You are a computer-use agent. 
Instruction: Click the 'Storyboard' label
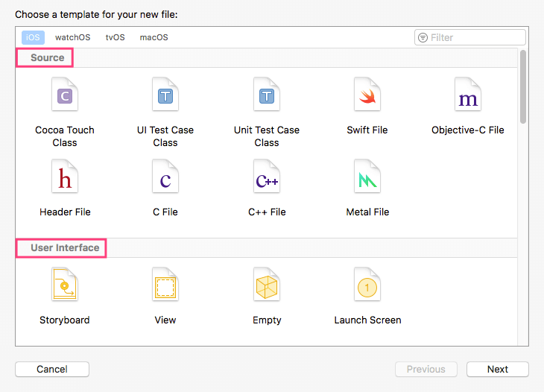click(65, 320)
